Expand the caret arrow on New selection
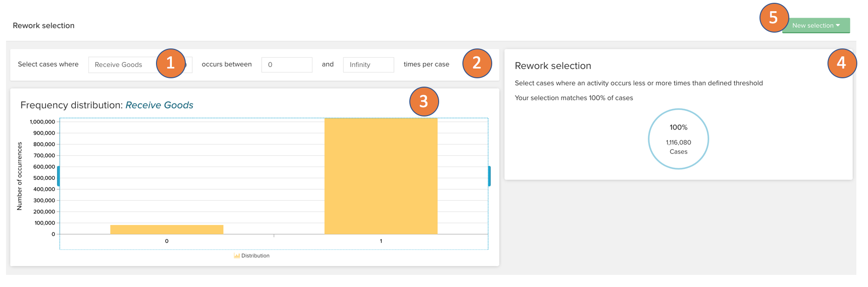The image size is (868, 287). pyautogui.click(x=838, y=26)
